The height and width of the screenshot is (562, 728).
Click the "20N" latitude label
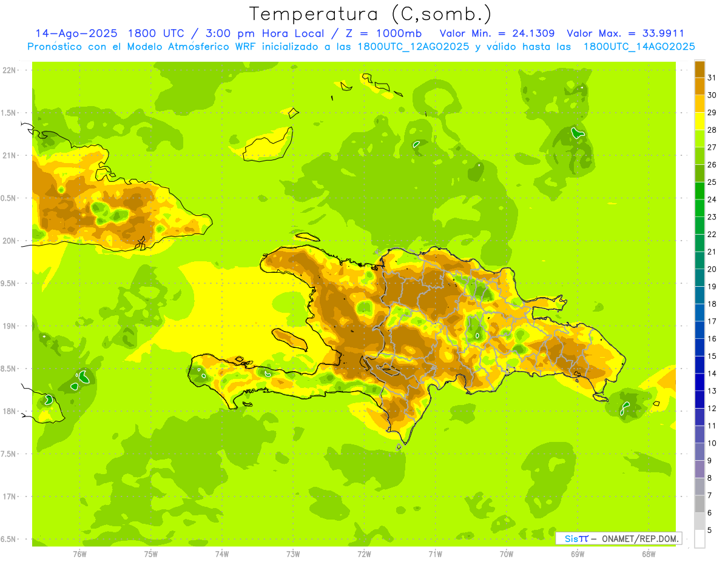tap(8, 241)
